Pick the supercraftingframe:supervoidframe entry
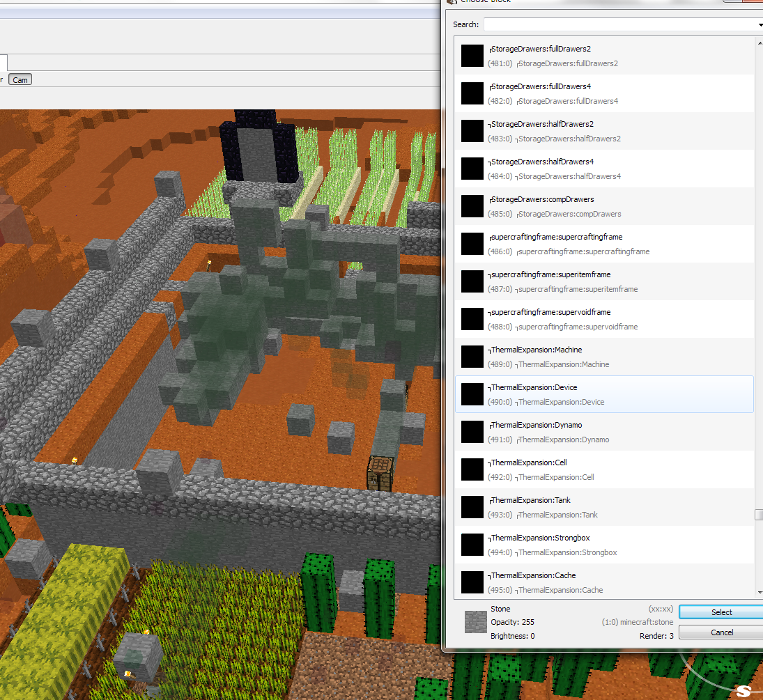This screenshot has height=700, width=763. 604,319
